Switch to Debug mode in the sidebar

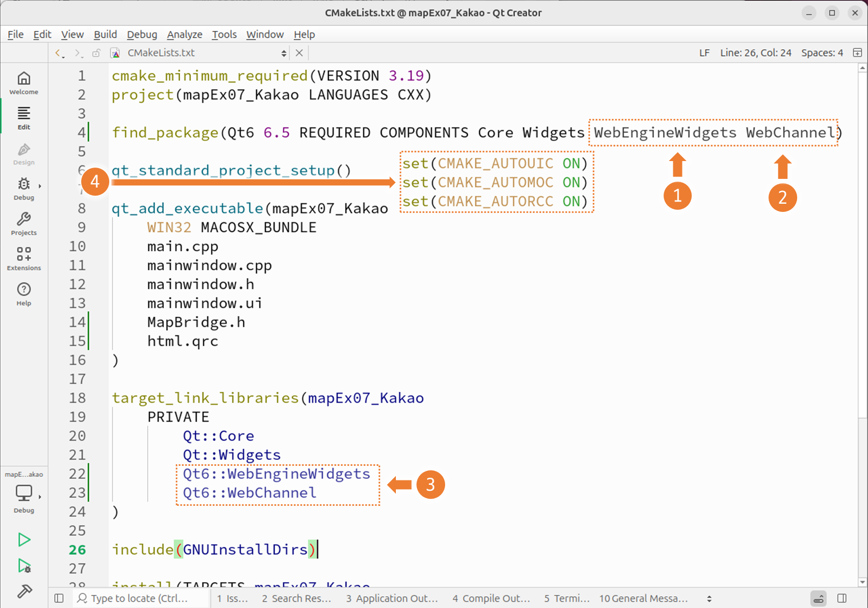(24, 189)
